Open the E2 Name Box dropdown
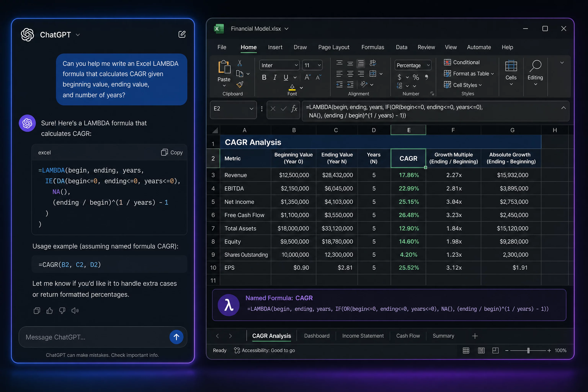Image resolution: width=588 pixels, height=392 pixels. (x=252, y=109)
